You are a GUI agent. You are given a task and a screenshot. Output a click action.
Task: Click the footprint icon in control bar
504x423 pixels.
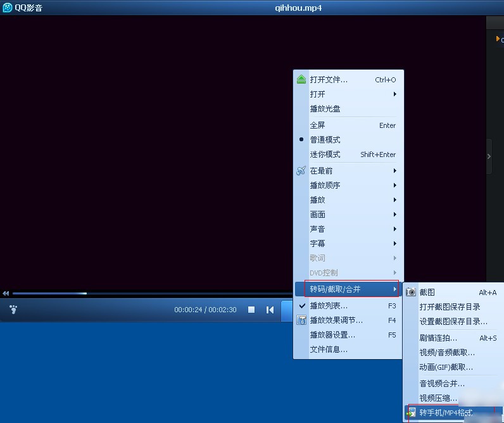13,310
